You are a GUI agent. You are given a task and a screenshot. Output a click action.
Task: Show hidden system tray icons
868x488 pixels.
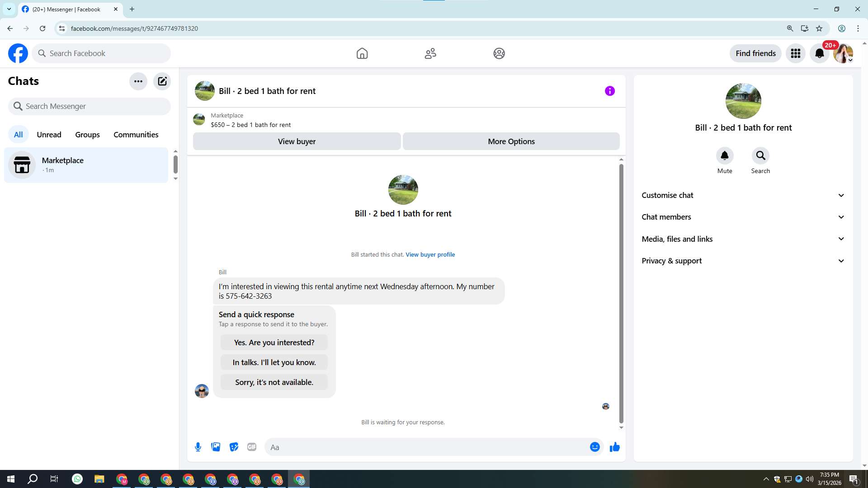(x=766, y=479)
